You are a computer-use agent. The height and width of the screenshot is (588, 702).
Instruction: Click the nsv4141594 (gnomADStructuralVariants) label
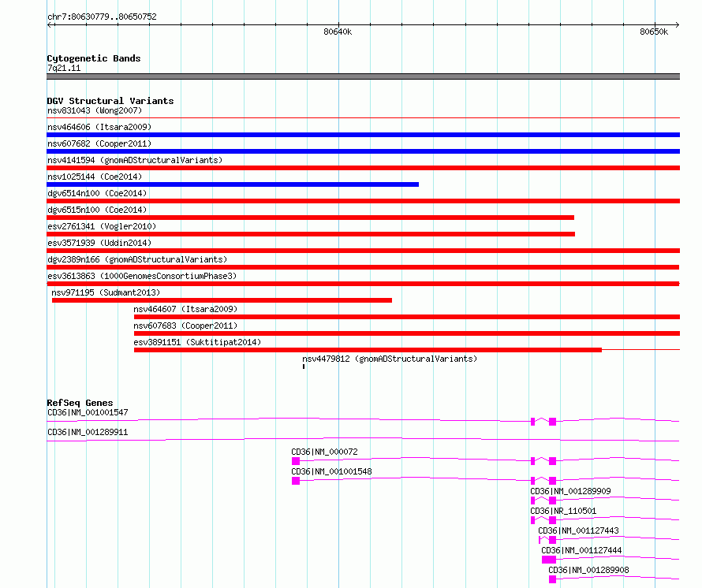pyautogui.click(x=135, y=160)
